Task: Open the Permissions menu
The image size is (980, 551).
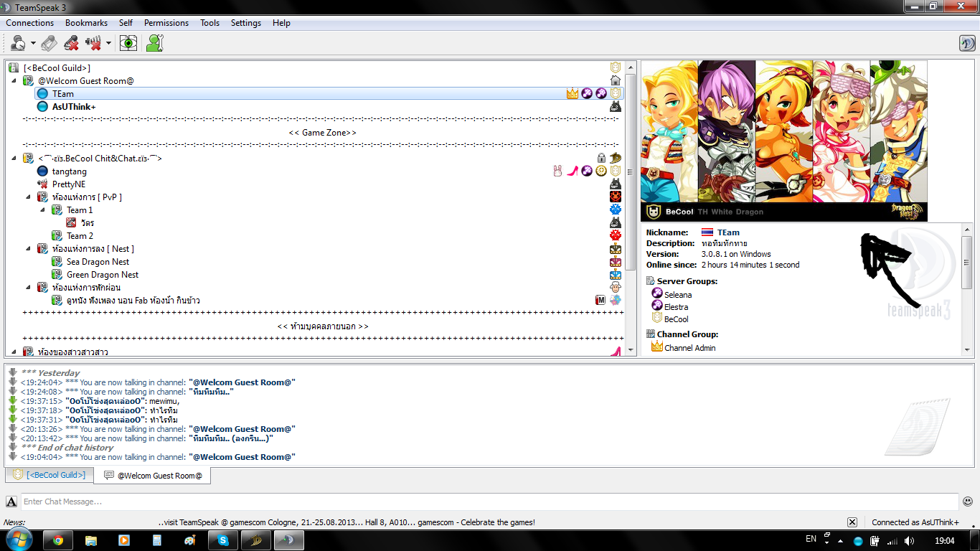Action: pyautogui.click(x=166, y=23)
